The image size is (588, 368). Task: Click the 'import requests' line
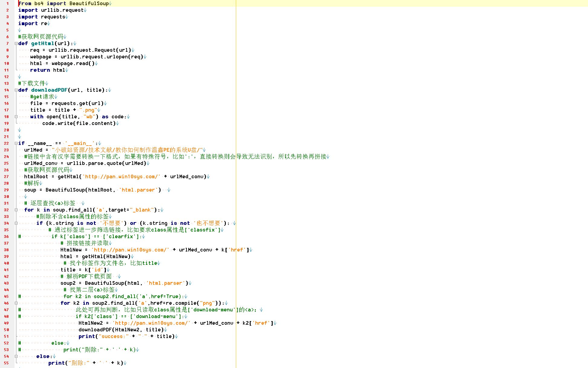tap(42, 17)
